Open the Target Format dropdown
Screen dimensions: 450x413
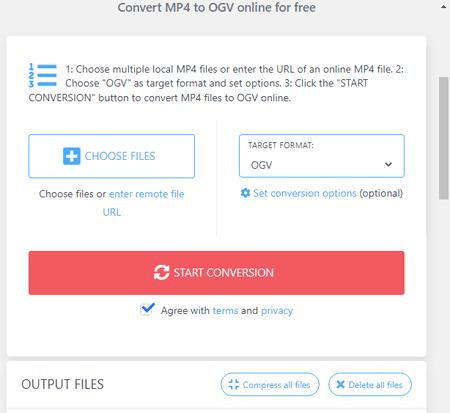coord(322,156)
